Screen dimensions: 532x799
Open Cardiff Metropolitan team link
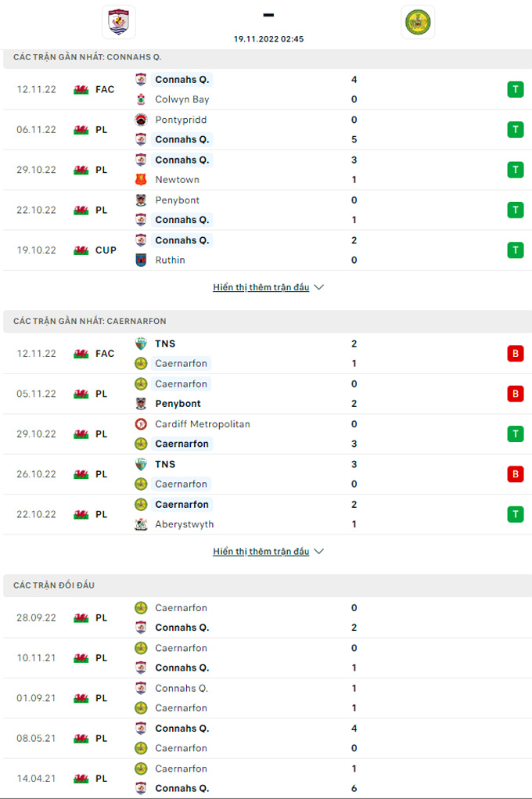pyautogui.click(x=203, y=424)
